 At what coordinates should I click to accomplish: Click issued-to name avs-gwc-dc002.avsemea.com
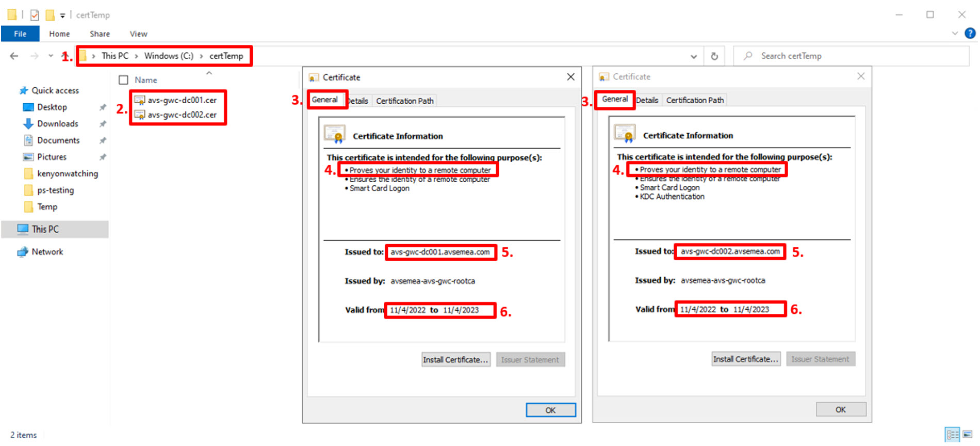point(730,251)
